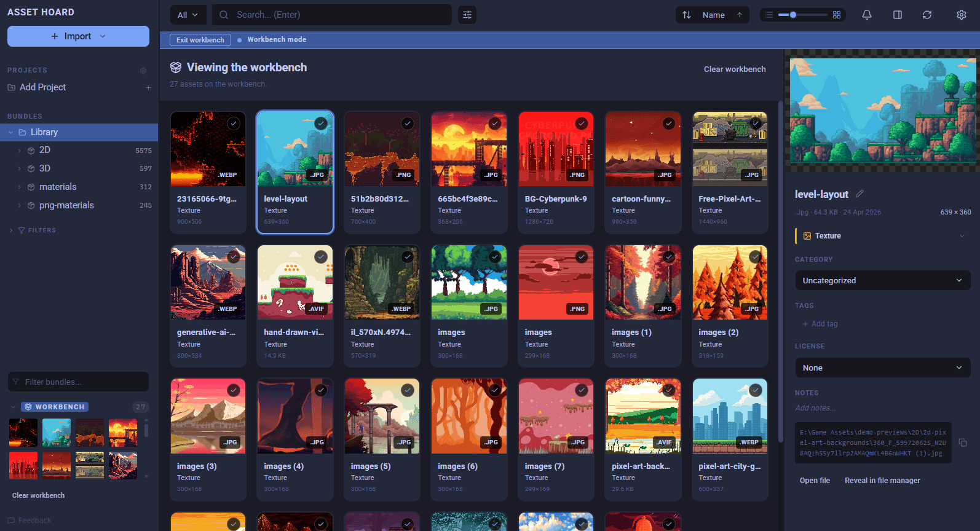Uncheck the BG-Cyberpunk-9 asset checkmark
980x531 pixels.
(582, 124)
